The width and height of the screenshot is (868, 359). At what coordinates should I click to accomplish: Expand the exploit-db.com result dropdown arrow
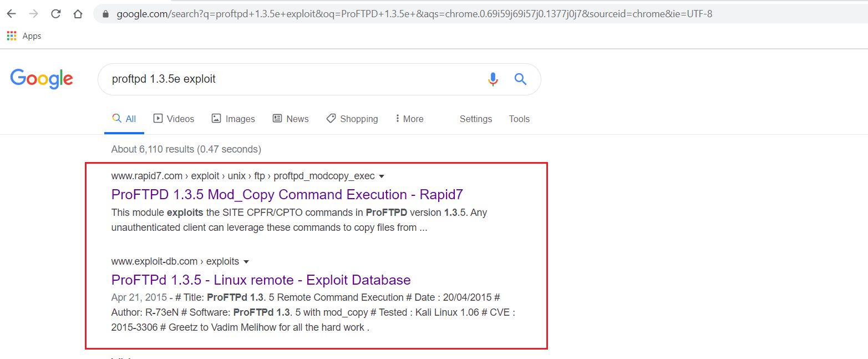(246, 262)
